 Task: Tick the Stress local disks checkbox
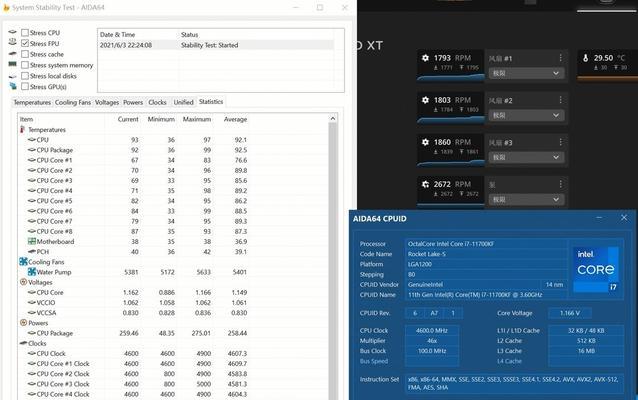25,76
